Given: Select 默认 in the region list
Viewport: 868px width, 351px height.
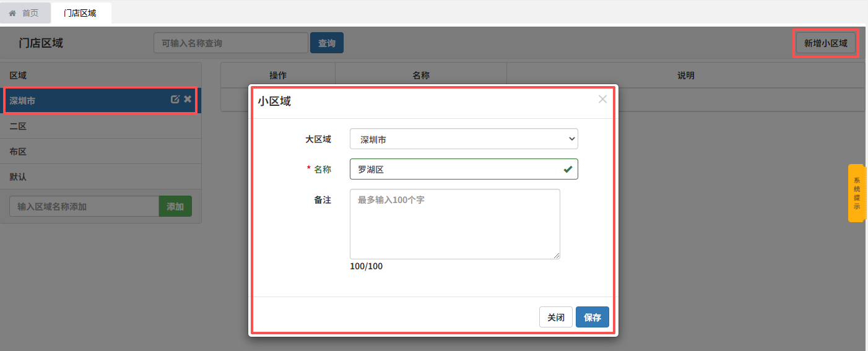Looking at the screenshot, I should 101,176.
